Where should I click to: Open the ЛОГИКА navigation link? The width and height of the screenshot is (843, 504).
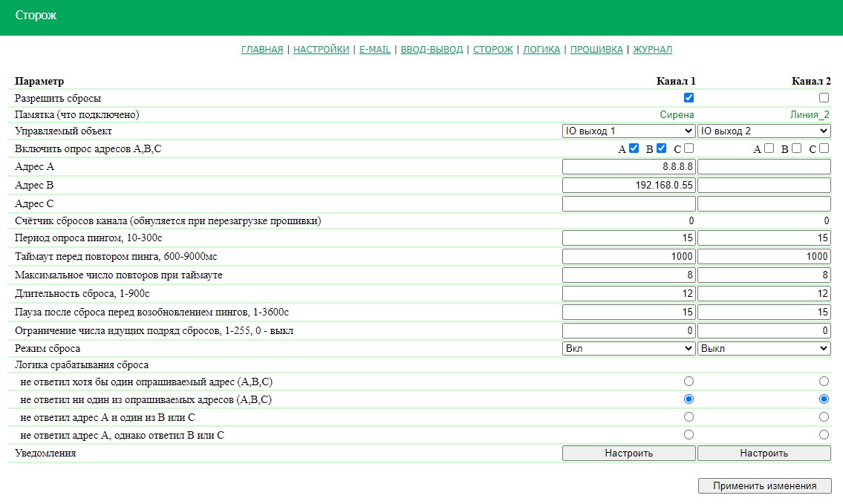[x=541, y=50]
